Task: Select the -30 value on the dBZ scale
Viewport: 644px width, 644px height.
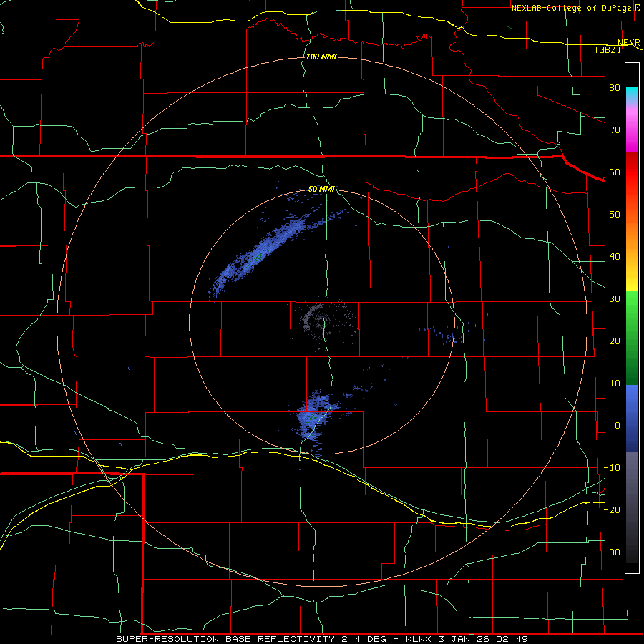Action: (612, 552)
